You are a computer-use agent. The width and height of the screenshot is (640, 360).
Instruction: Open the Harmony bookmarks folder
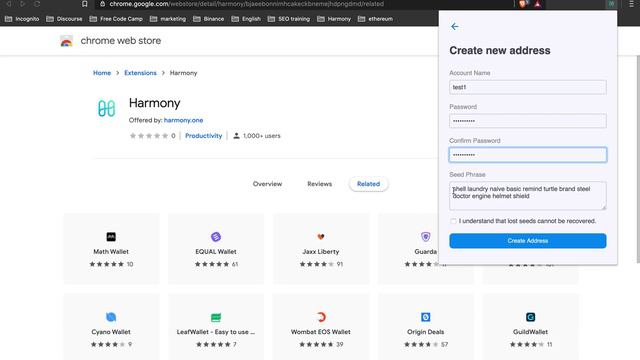tap(334, 19)
